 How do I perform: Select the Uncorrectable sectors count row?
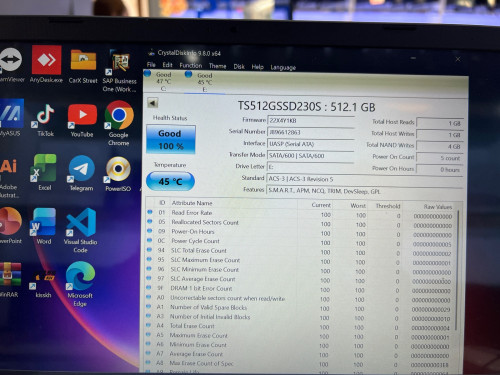(x=299, y=299)
